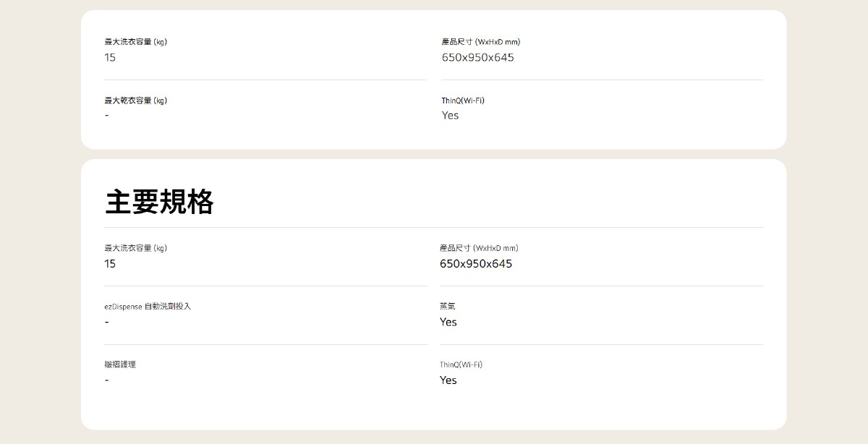Select the dash value under ezDispense
The height and width of the screenshot is (444, 868).
pyautogui.click(x=107, y=322)
